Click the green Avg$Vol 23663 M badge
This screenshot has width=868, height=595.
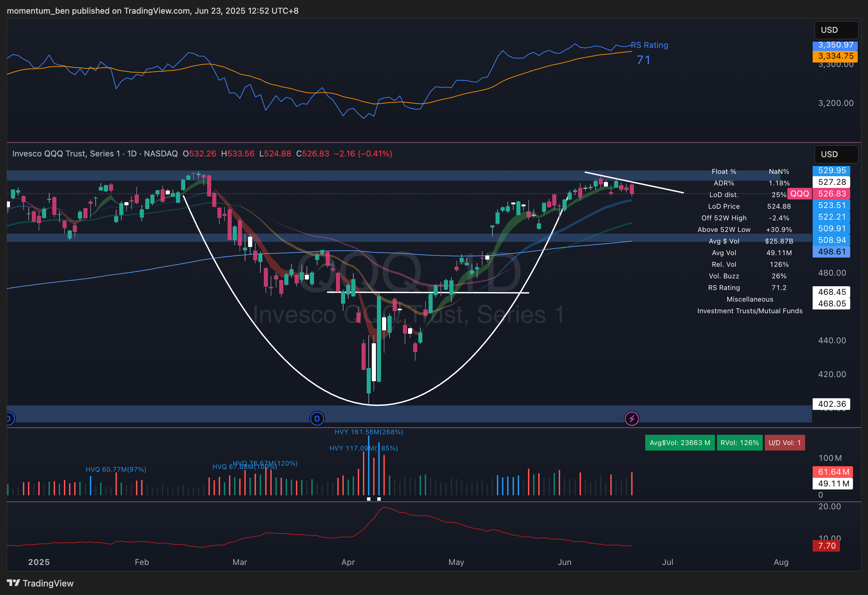click(679, 443)
